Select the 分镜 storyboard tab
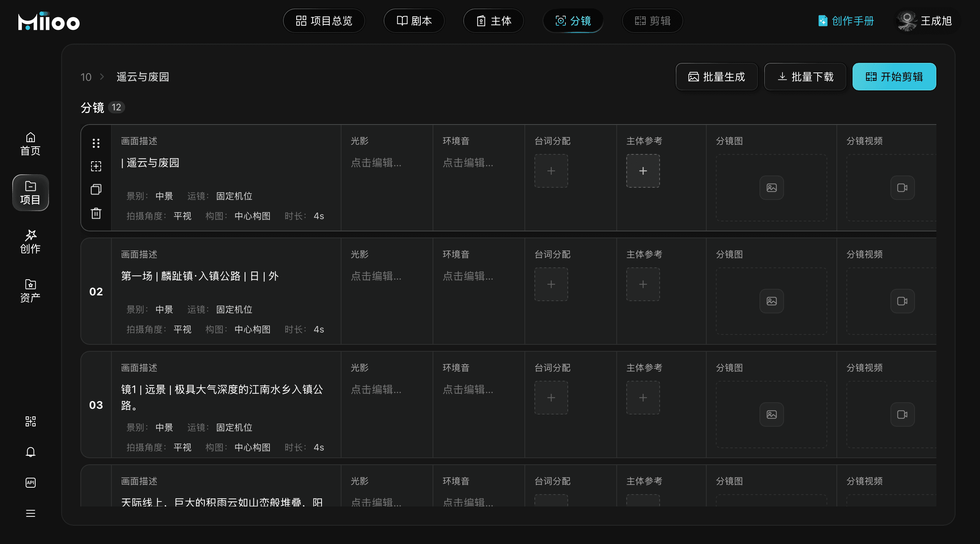Image resolution: width=980 pixels, height=544 pixels. pyautogui.click(x=573, y=21)
